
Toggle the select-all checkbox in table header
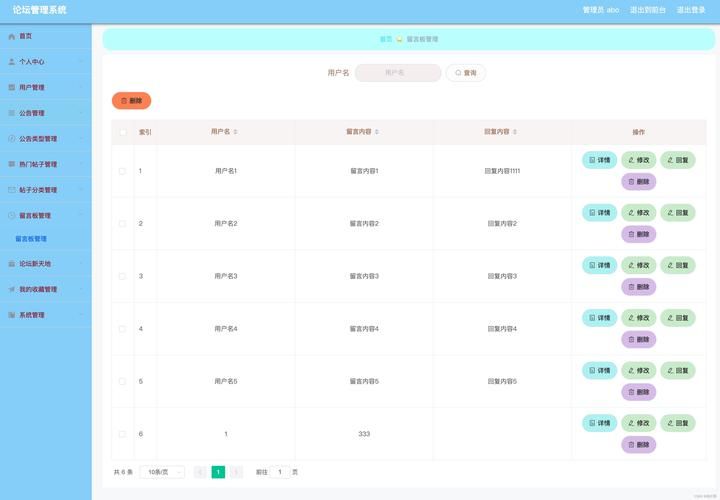point(123,132)
